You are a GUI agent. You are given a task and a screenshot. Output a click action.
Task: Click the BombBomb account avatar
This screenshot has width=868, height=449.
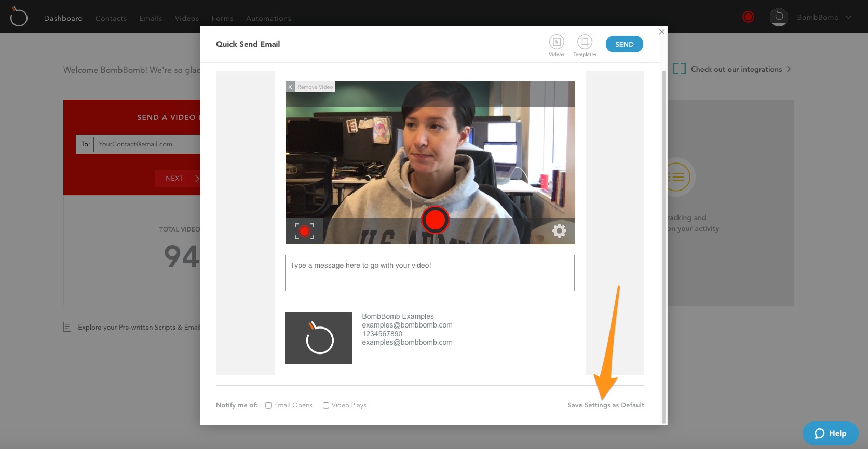779,17
